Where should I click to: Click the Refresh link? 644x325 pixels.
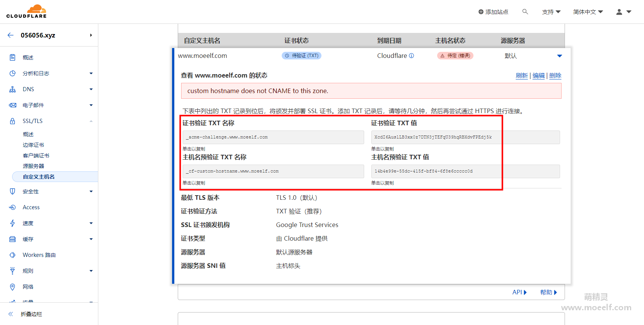click(x=521, y=76)
